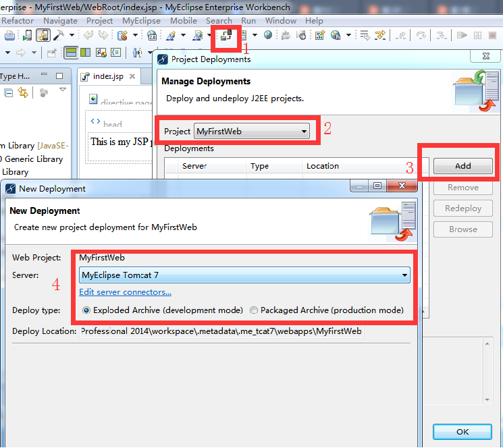This screenshot has height=448, width=503.
Task: Click the debug step over icon
Action: point(421,35)
